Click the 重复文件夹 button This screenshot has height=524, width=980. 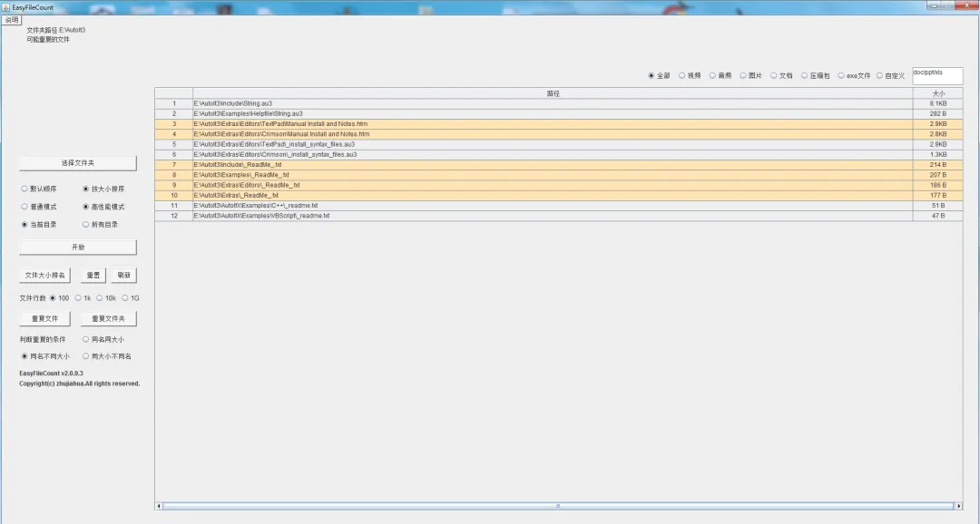pyautogui.click(x=109, y=318)
